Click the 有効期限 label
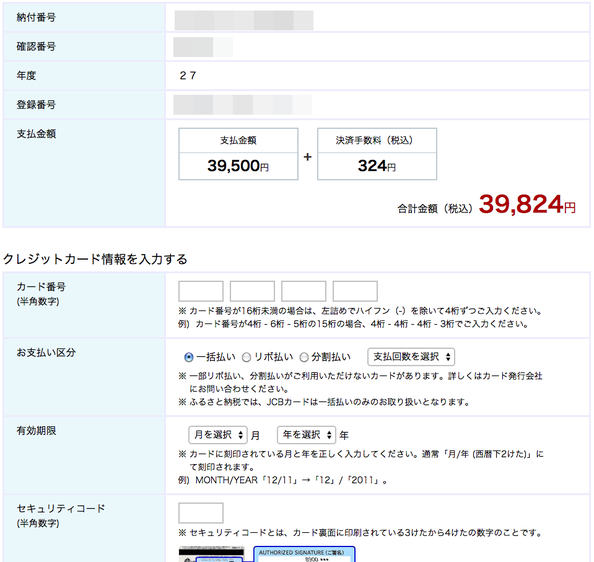This screenshot has width=594, height=562. (36, 431)
